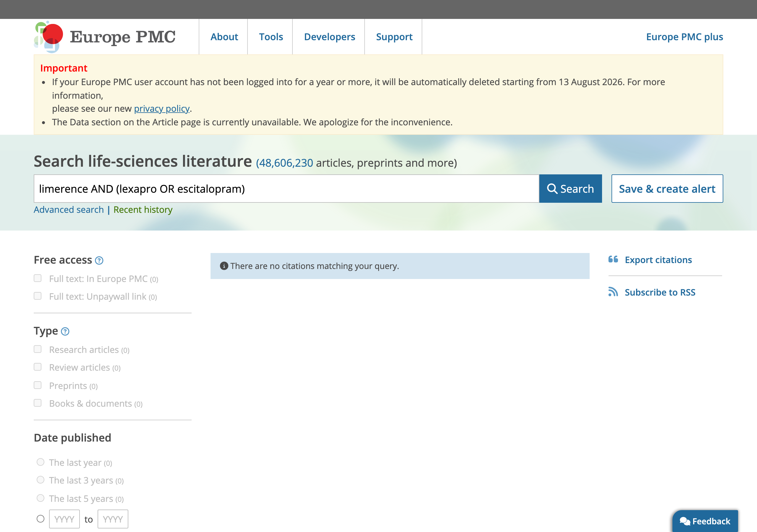View Recent history
Viewport: 757px width, 532px height.
tap(143, 210)
